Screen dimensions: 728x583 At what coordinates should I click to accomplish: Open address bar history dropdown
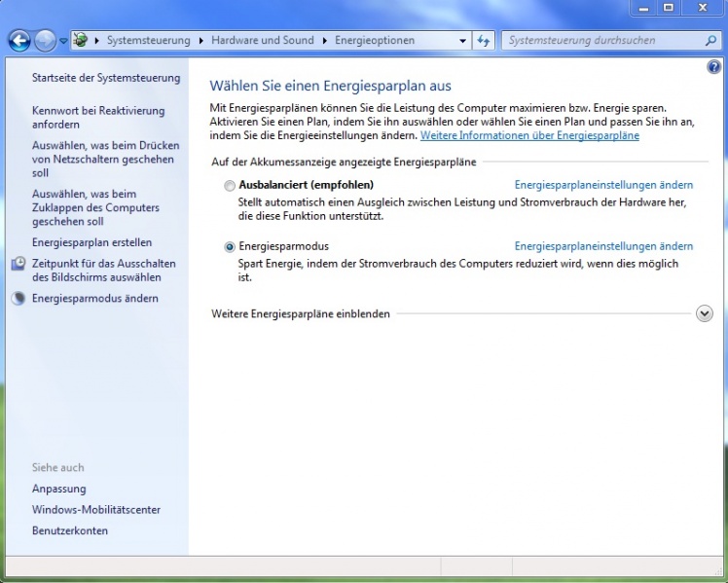(x=462, y=41)
